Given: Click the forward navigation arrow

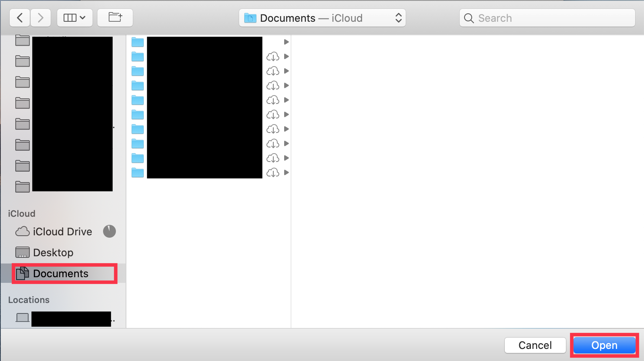Looking at the screenshot, I should tap(41, 18).
